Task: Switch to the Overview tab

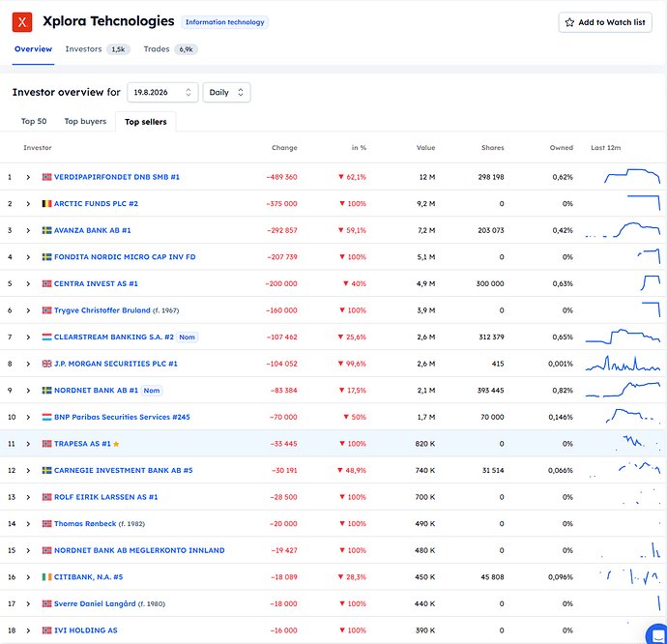Action: coord(33,49)
